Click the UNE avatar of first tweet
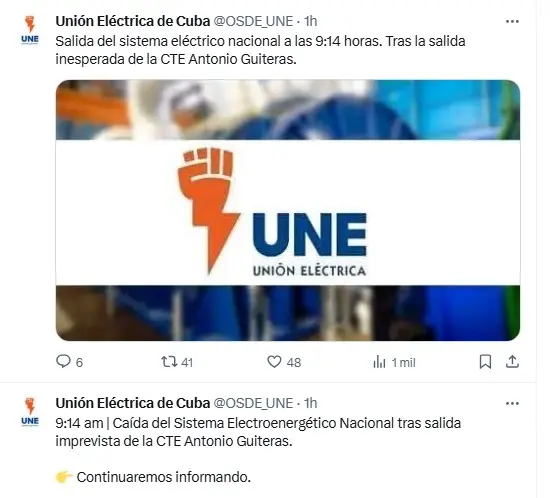 (x=30, y=30)
